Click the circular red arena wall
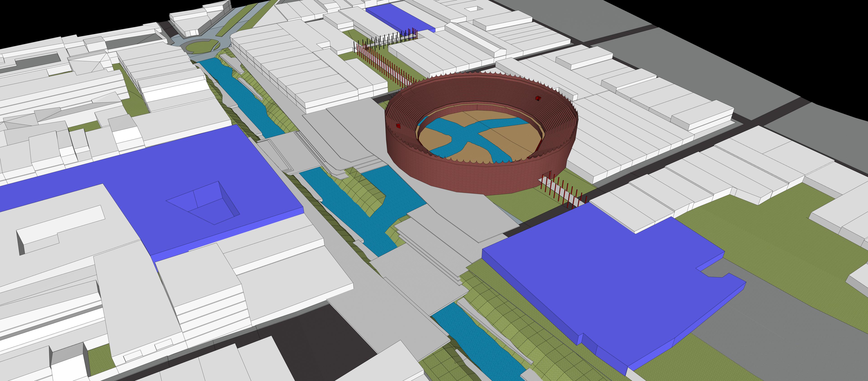Image resolution: width=868 pixels, height=381 pixels. 472,178
